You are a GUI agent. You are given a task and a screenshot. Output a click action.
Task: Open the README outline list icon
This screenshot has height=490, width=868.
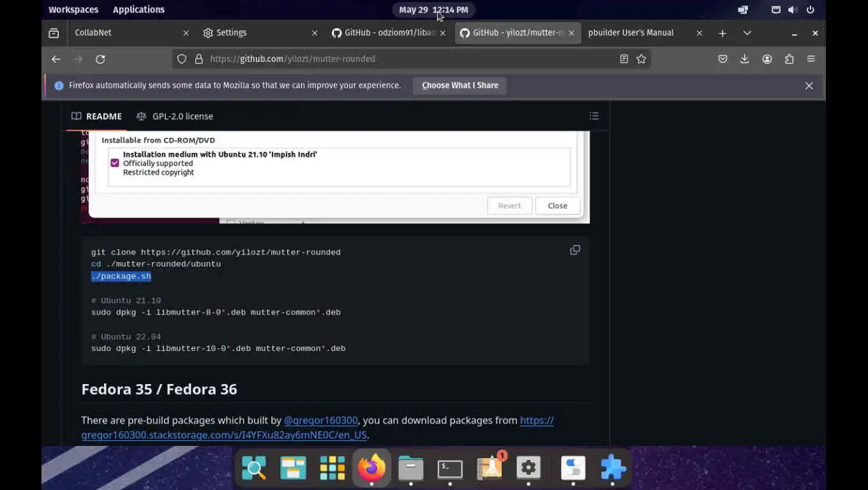594,116
